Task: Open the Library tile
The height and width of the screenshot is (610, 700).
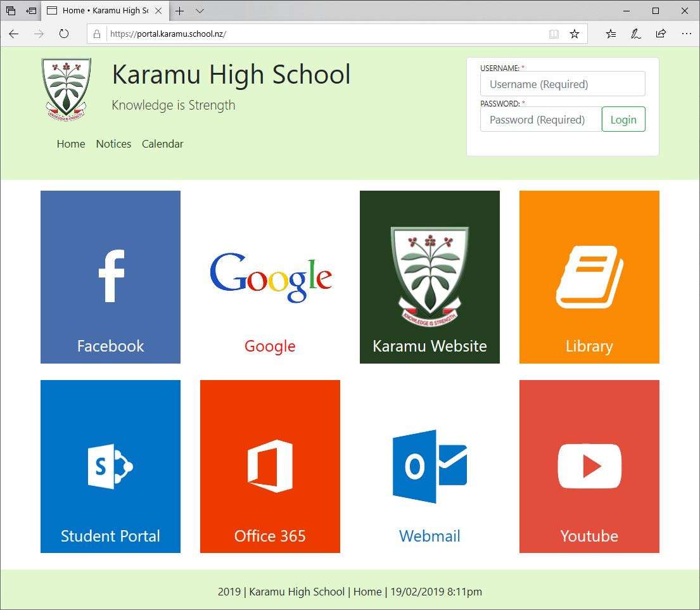Action: [x=589, y=277]
